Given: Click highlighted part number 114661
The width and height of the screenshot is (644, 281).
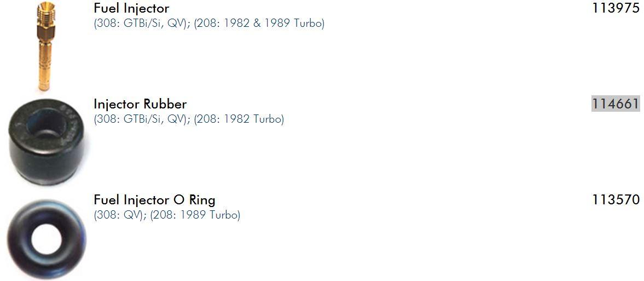Looking at the screenshot, I should [x=616, y=104].
